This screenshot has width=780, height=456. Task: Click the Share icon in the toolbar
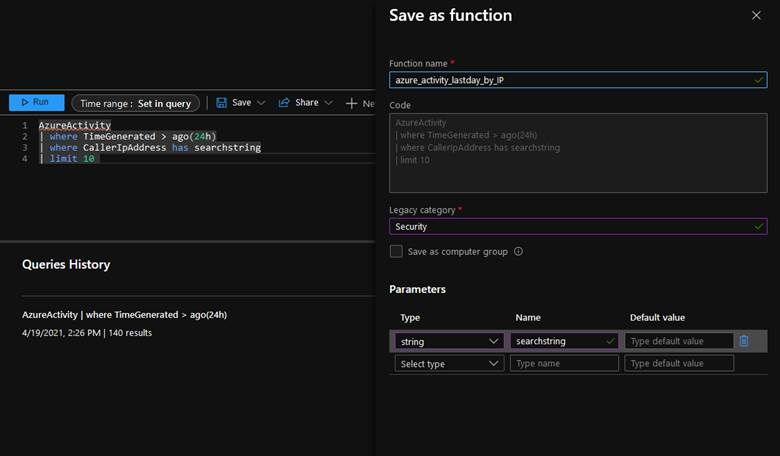pyautogui.click(x=284, y=103)
